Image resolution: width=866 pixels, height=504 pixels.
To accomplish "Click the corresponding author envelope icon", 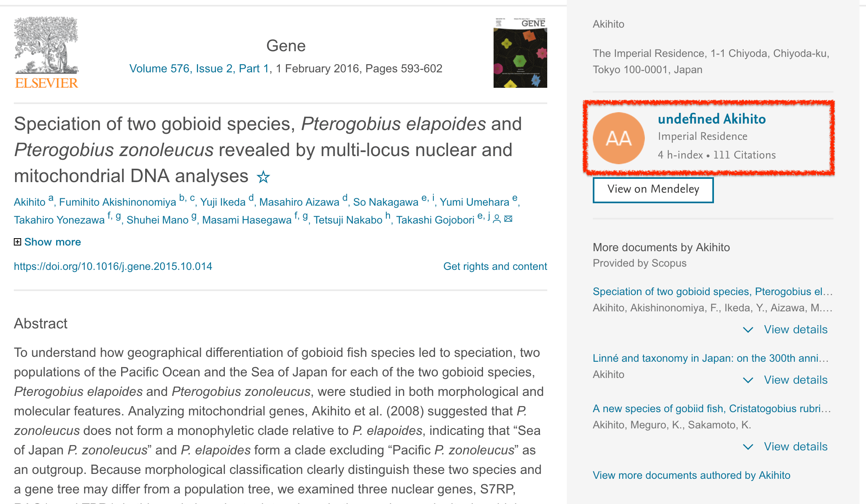I will [508, 219].
